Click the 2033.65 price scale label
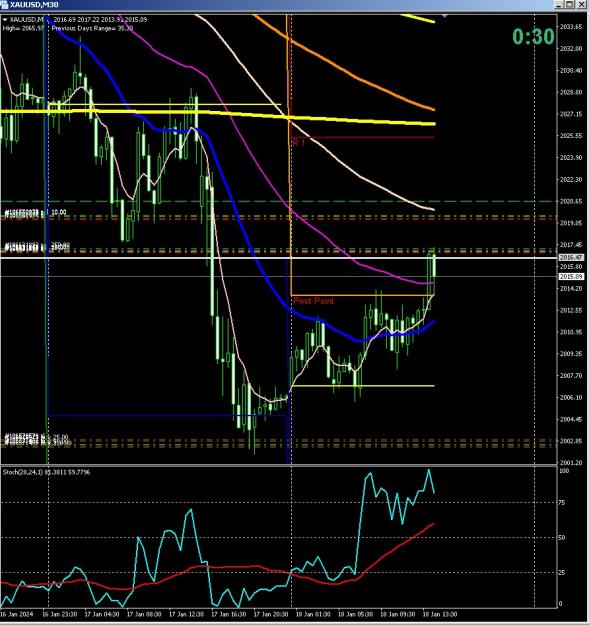 pos(571,27)
